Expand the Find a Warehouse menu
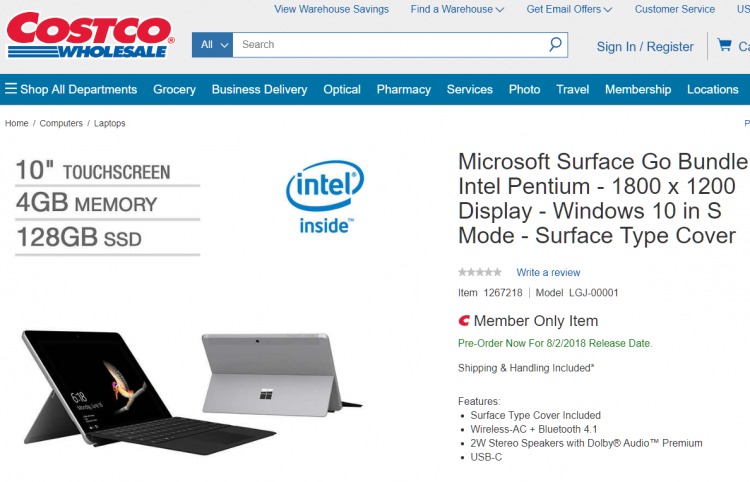Screen dimensions: 750x482 (457, 9)
